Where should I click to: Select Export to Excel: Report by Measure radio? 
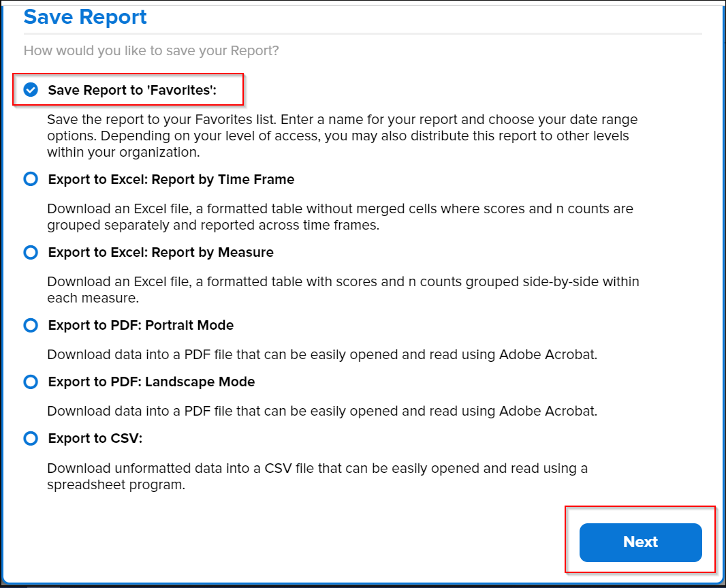click(x=31, y=252)
